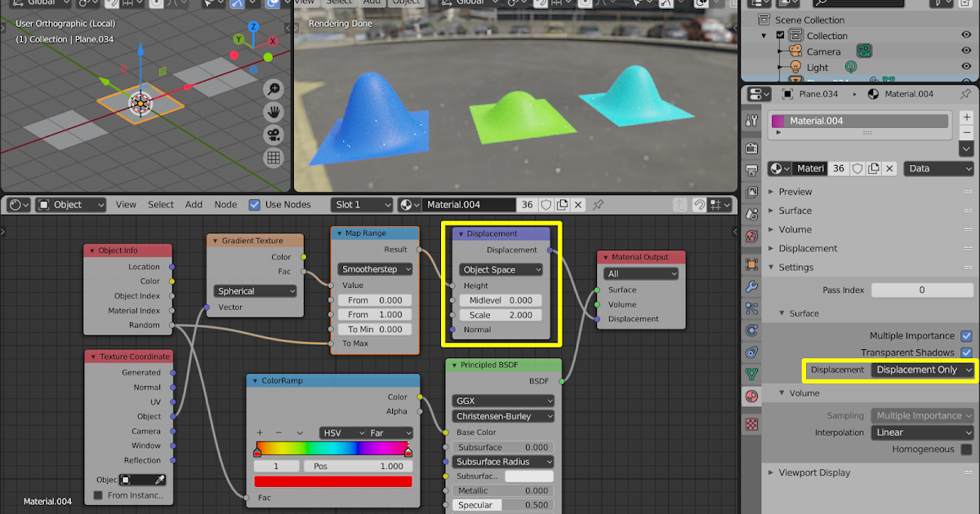Click the Node menu in the shader editor
This screenshot has width=980, height=514.
(x=225, y=205)
